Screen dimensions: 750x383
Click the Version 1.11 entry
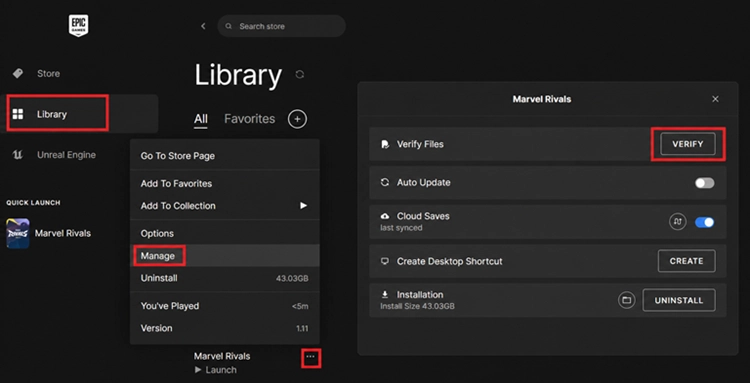tap(225, 328)
